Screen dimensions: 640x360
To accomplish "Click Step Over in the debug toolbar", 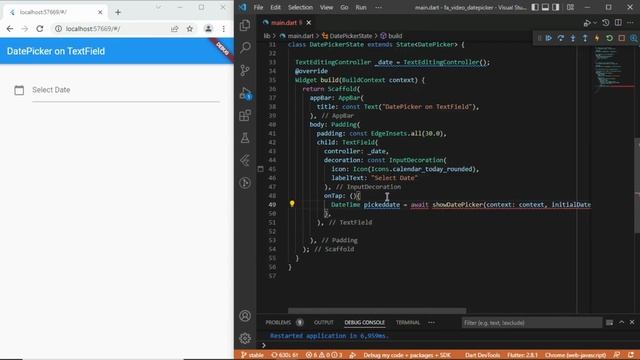I will 561,38.
